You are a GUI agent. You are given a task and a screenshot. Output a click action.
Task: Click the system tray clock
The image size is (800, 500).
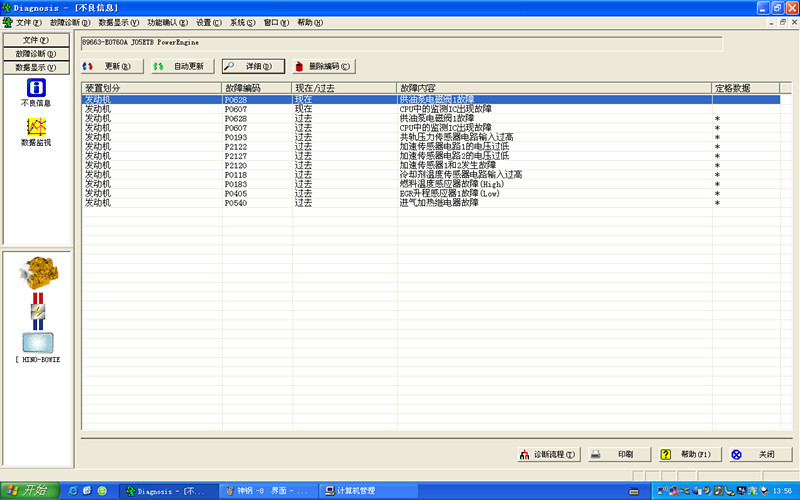[x=782, y=491]
